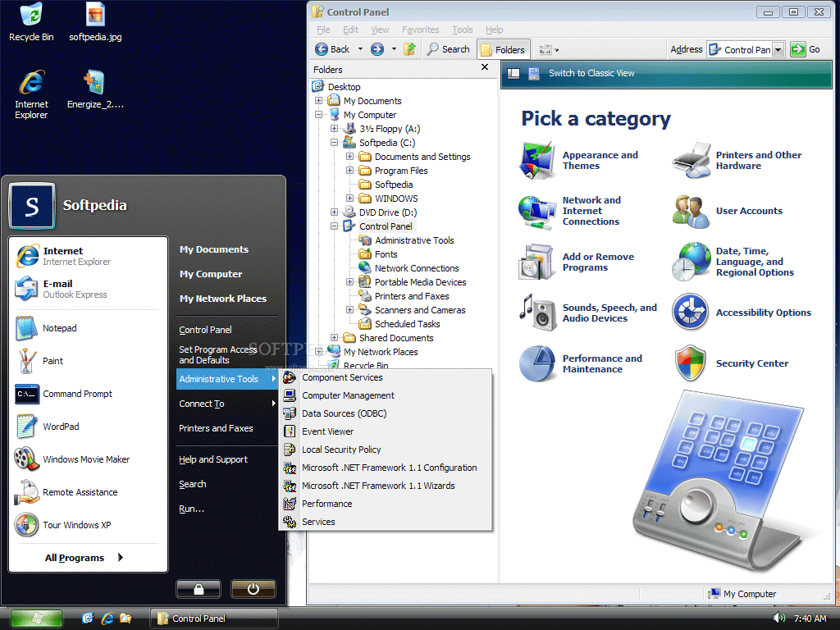Click the green Start button on taskbar
The image size is (840, 630).
tap(36, 619)
